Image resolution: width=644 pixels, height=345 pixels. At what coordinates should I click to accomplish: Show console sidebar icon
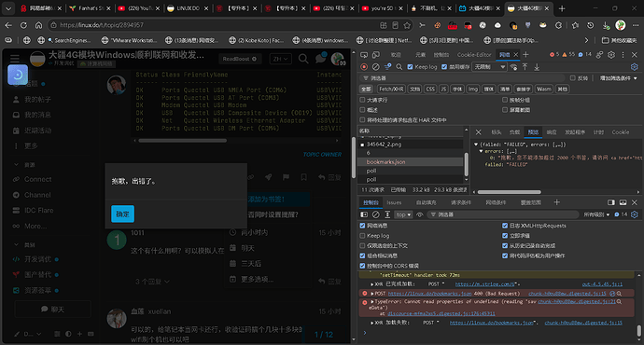[x=364, y=214]
